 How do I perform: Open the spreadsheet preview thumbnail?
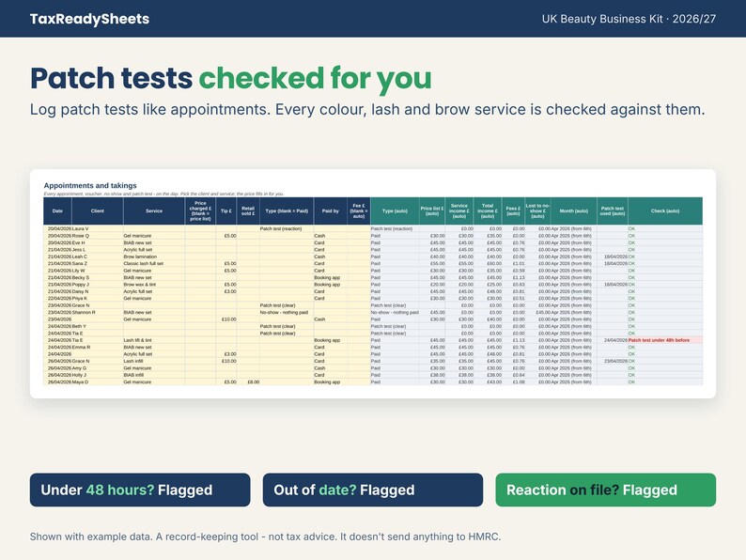(373, 284)
